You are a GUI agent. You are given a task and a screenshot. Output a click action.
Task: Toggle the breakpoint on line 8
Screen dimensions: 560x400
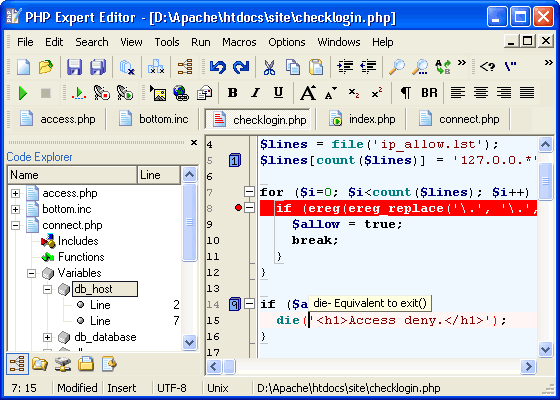click(x=238, y=208)
